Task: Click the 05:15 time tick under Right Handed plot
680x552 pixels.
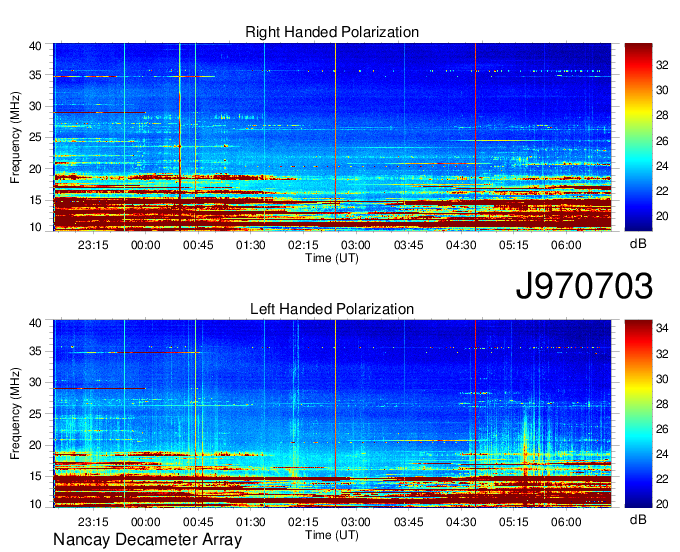Action: 513,245
